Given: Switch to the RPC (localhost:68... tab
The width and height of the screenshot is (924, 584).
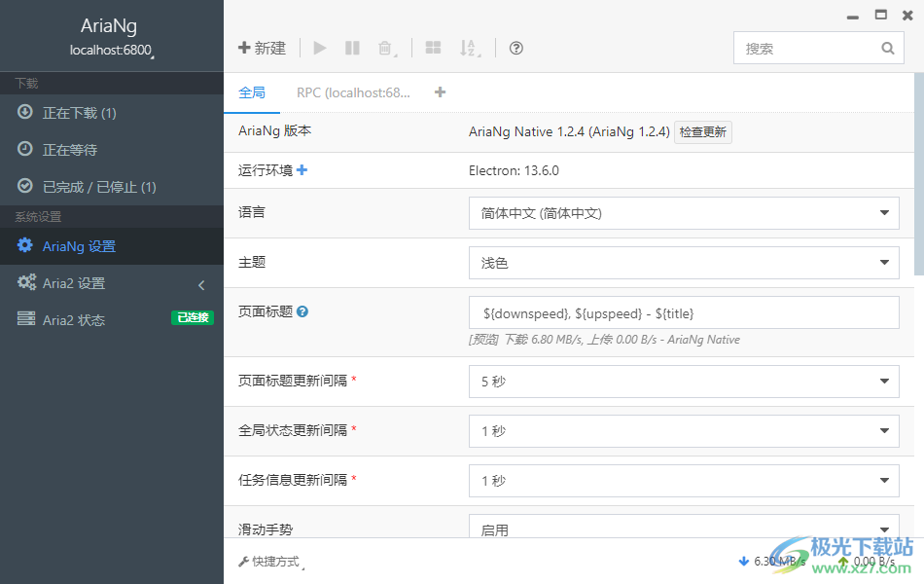Looking at the screenshot, I should tap(353, 92).
